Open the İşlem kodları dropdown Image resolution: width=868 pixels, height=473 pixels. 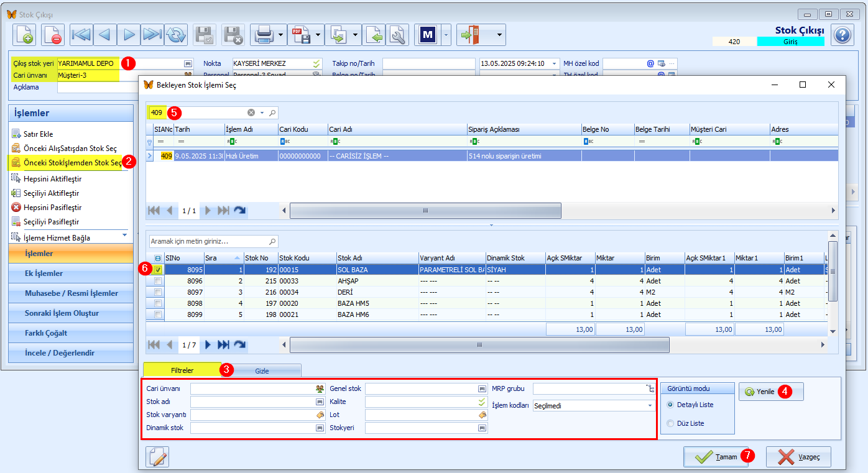(650, 405)
